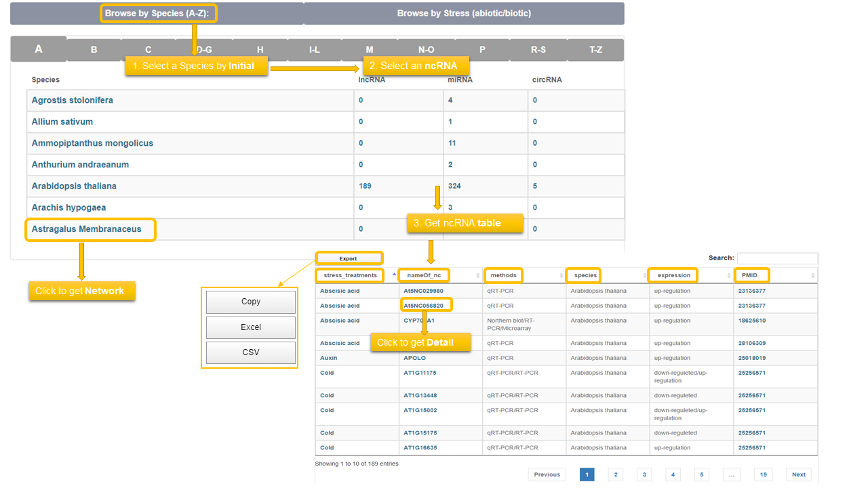
Task: Sort table by PMID column arrow
Action: (813, 275)
